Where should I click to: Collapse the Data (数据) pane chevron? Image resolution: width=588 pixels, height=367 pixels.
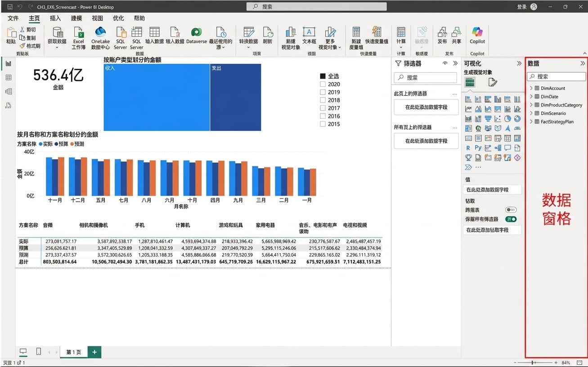583,63
